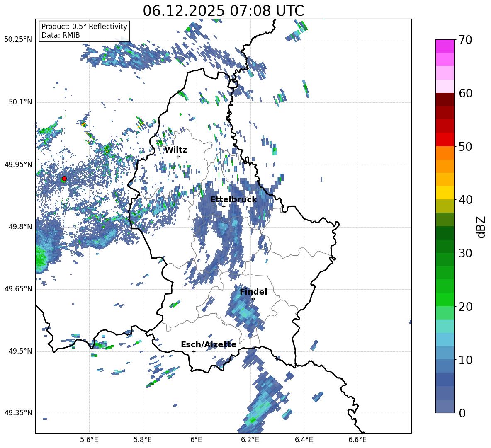491x448 pixels.
Task: Click the 6.2°E longitude label
Action: 250,440
